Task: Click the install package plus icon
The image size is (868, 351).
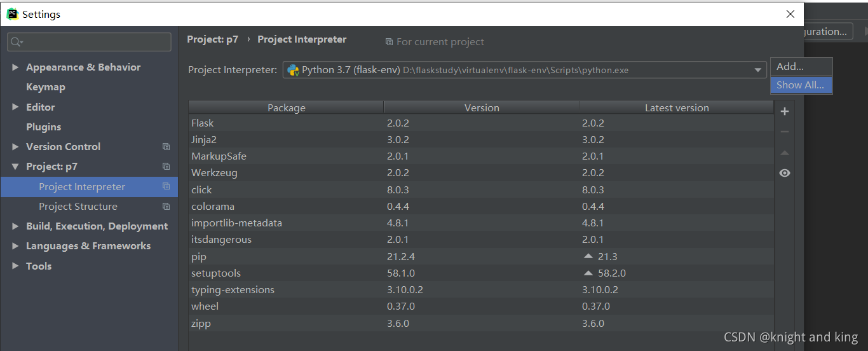Action: pos(785,111)
